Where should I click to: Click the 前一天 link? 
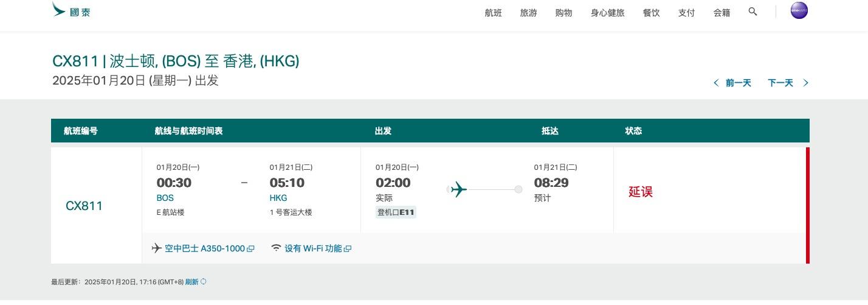pyautogui.click(x=738, y=83)
